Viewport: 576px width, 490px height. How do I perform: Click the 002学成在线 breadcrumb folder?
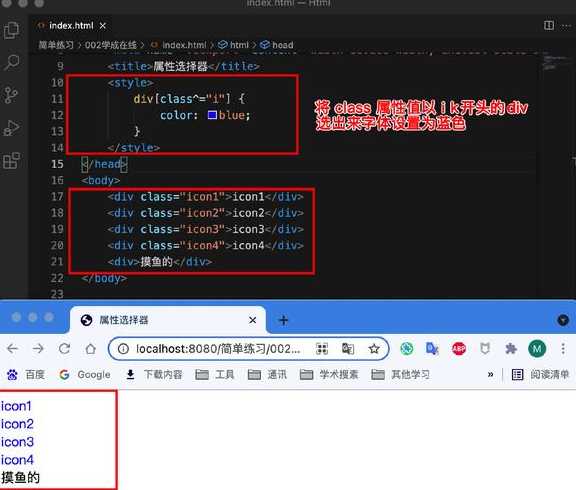pyautogui.click(x=111, y=45)
